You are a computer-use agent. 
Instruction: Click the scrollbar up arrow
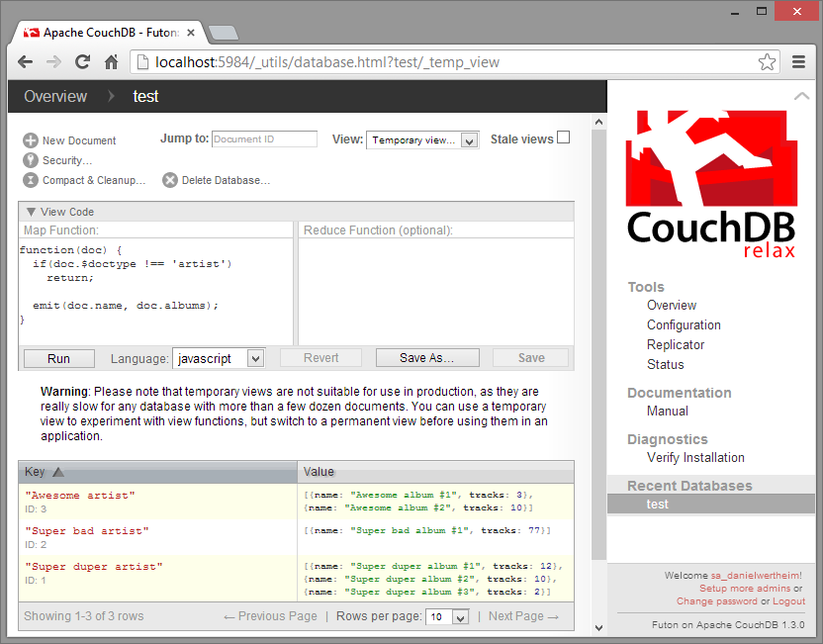pyautogui.click(x=598, y=122)
